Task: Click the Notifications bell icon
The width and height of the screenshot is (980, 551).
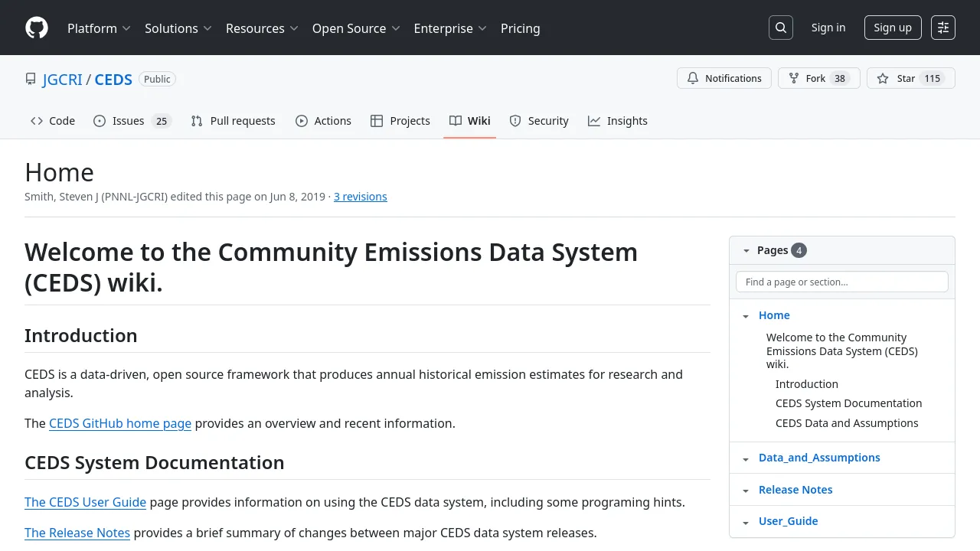Action: coord(693,78)
